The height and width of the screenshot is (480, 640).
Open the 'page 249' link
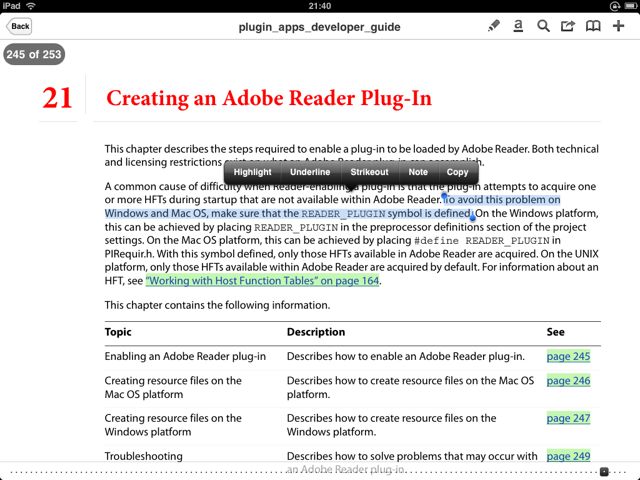coord(568,456)
